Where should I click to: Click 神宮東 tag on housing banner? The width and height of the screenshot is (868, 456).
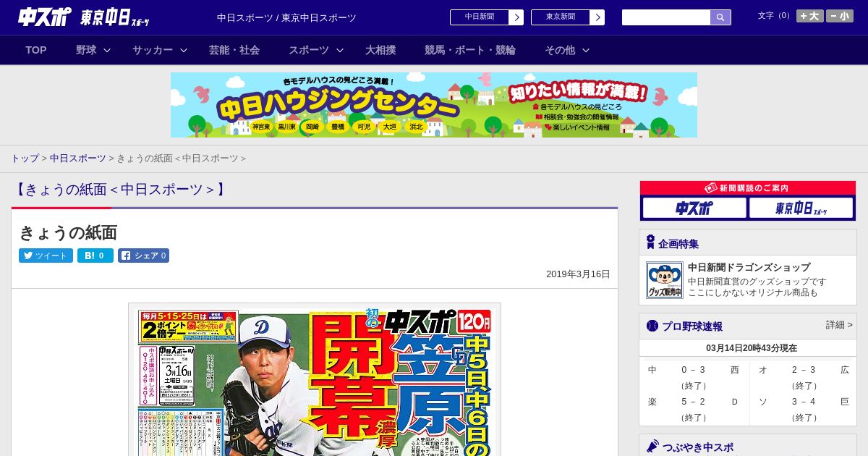[261, 127]
